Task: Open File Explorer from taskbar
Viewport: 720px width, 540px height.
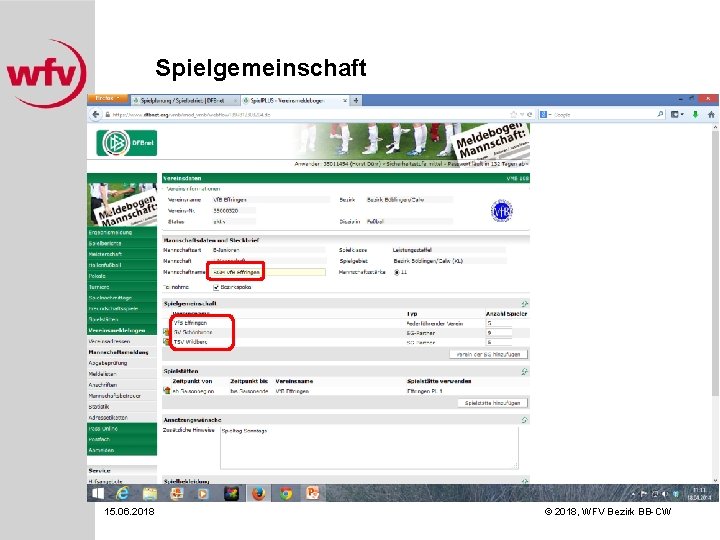Action: (x=150, y=494)
